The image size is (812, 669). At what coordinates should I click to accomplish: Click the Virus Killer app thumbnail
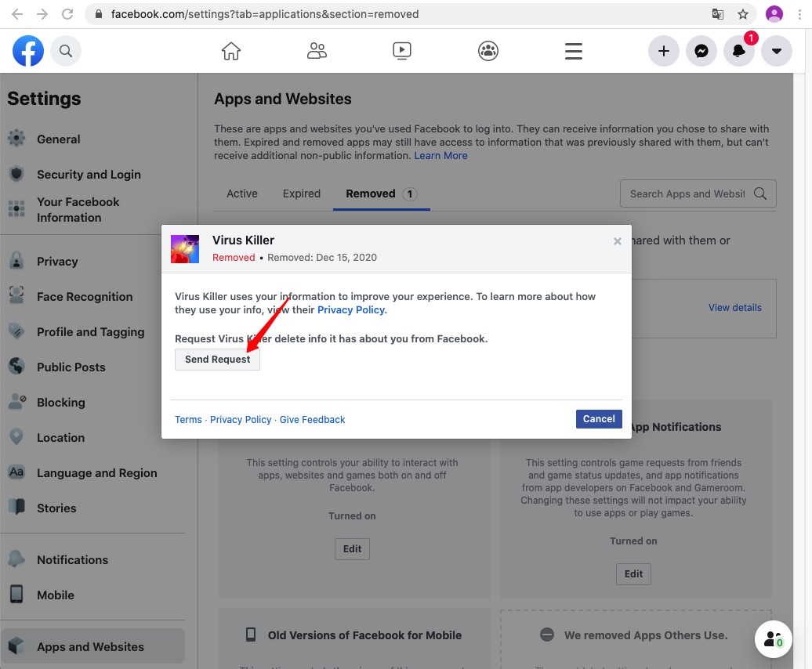(185, 249)
